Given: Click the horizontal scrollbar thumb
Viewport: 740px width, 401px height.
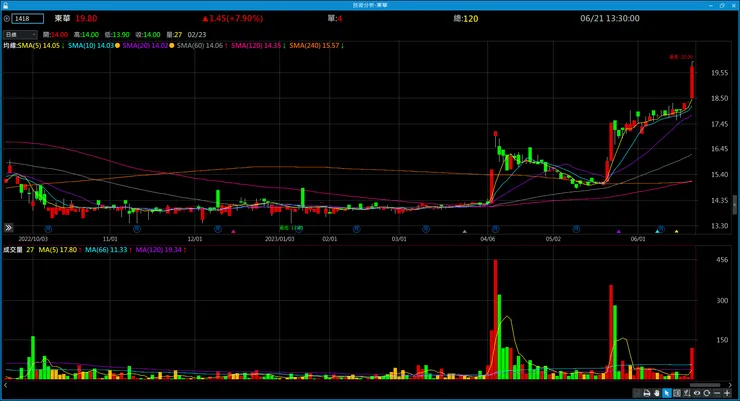Looking at the screenshot, I should (x=705, y=385).
